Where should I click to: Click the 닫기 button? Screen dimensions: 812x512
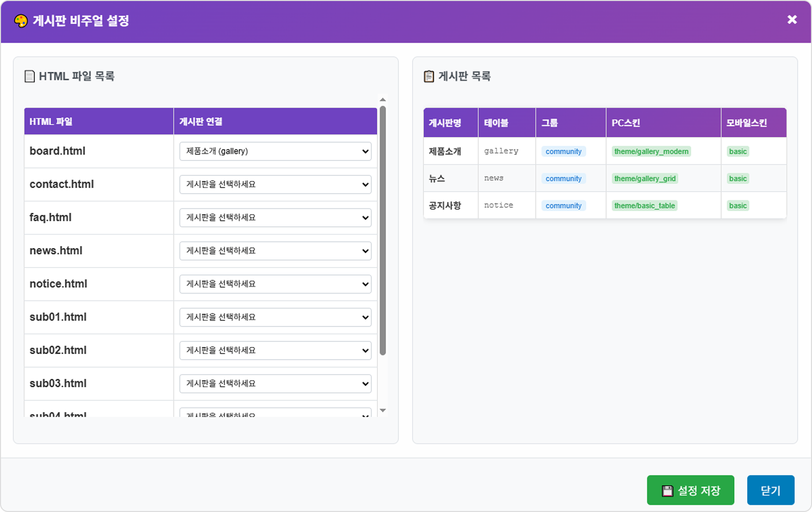pos(771,490)
